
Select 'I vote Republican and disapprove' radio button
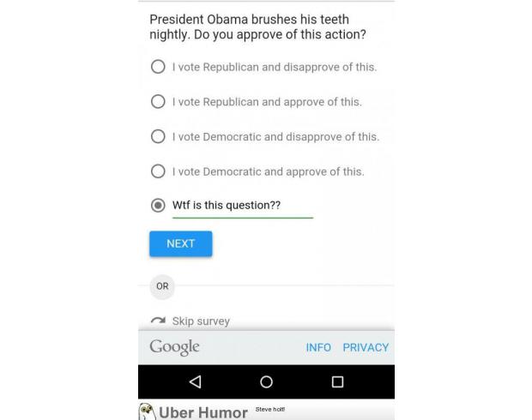point(158,67)
